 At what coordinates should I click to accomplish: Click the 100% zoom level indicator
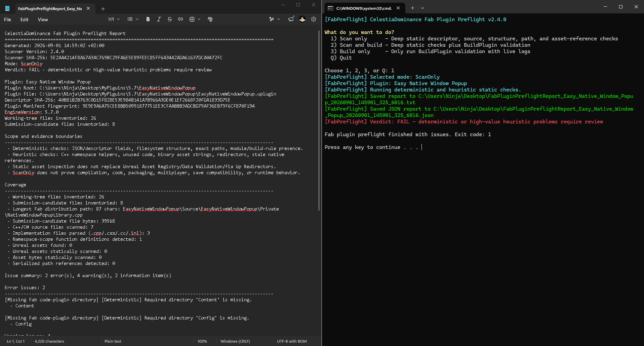click(202, 341)
